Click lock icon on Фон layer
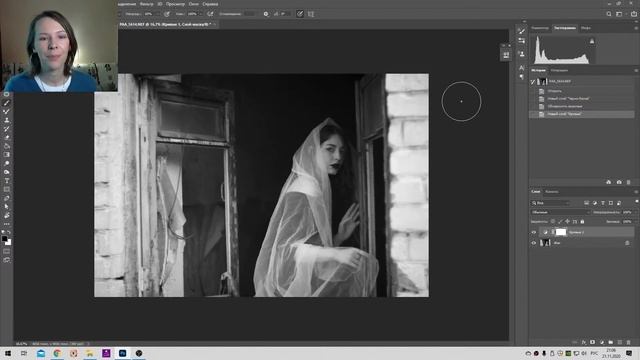The width and height of the screenshot is (640, 360). point(627,243)
